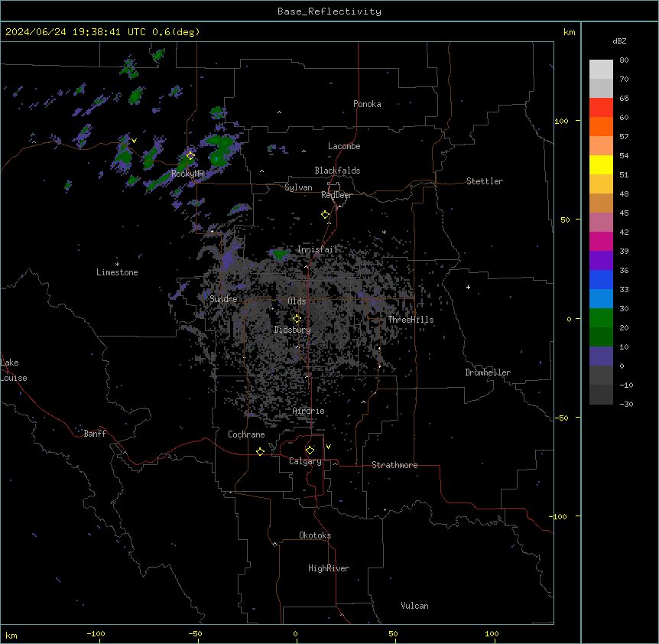
Task: Click the Sundre town label
Action: [223, 299]
